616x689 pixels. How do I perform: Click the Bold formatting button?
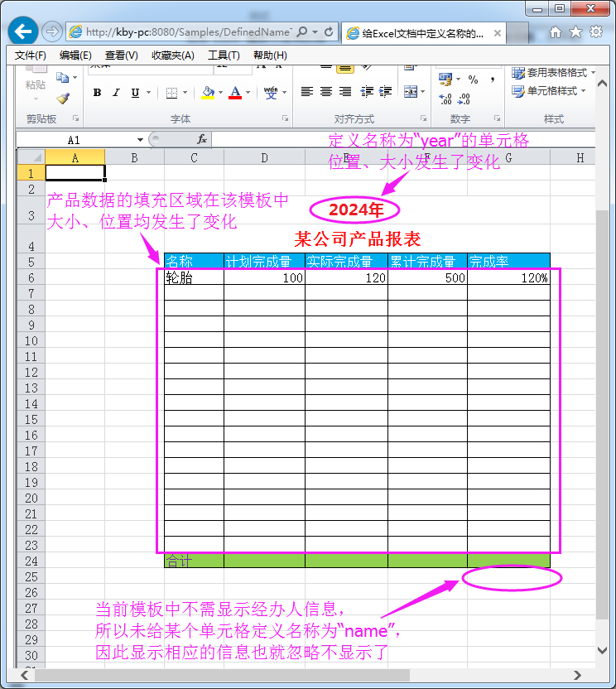click(97, 93)
